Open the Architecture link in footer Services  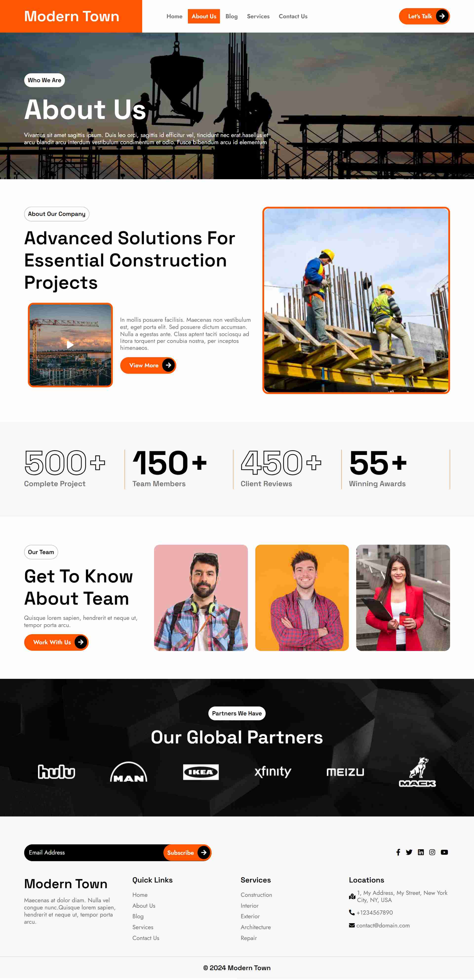tap(256, 927)
